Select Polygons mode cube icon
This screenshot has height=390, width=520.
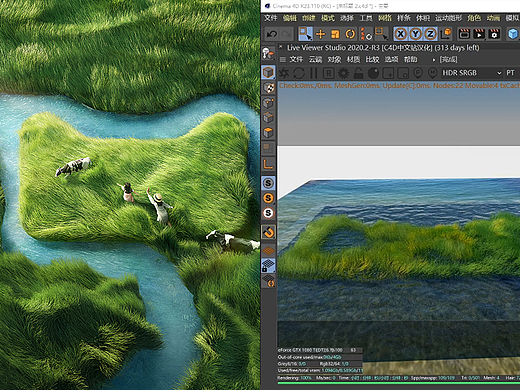268,132
